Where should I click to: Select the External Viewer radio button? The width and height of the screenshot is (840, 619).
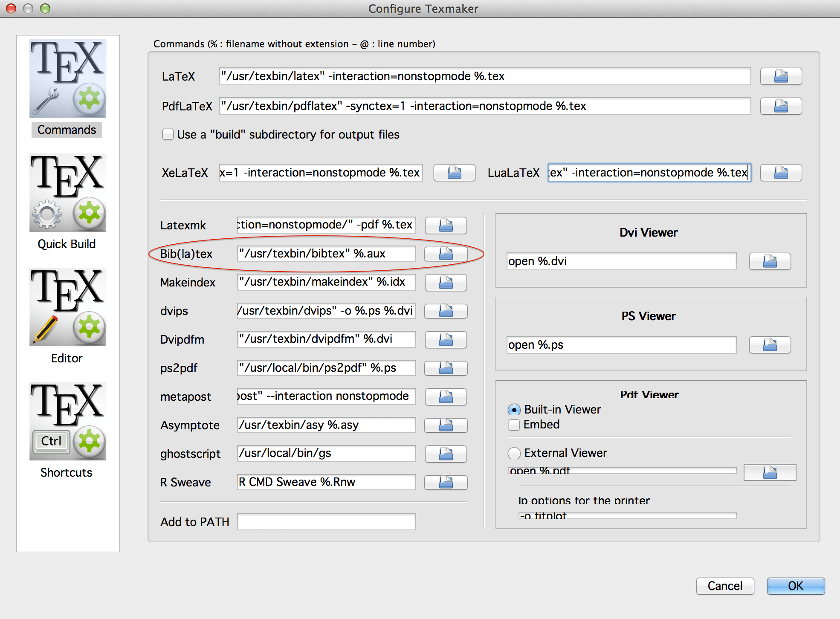514,453
